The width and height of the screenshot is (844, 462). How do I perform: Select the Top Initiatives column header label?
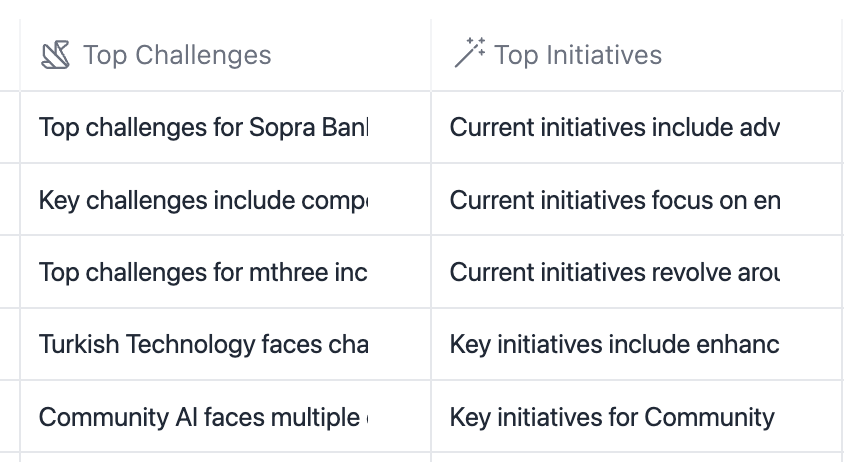tap(578, 55)
